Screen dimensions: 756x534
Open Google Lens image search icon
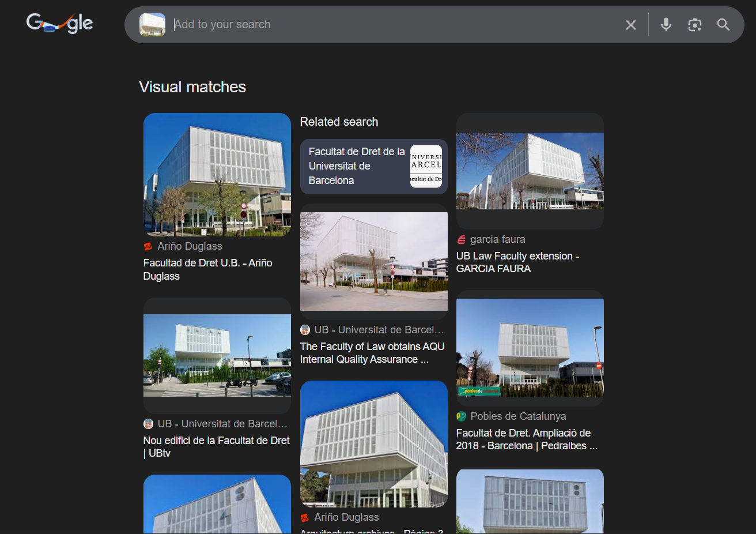(694, 25)
